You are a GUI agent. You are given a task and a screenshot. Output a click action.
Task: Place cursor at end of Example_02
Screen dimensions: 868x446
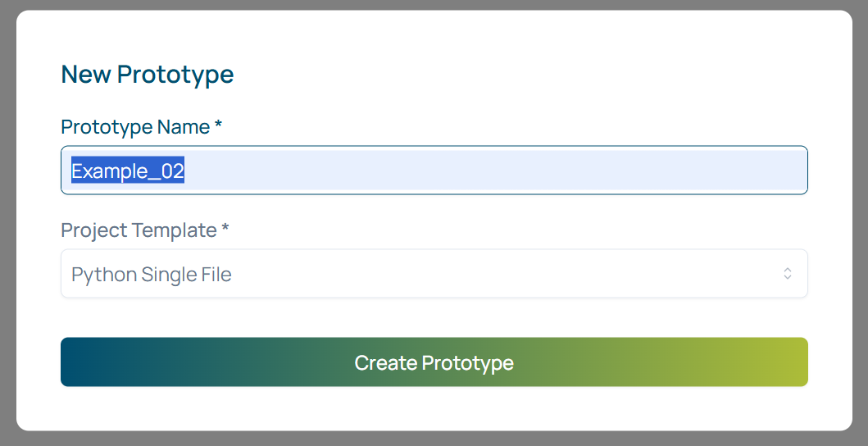185,171
